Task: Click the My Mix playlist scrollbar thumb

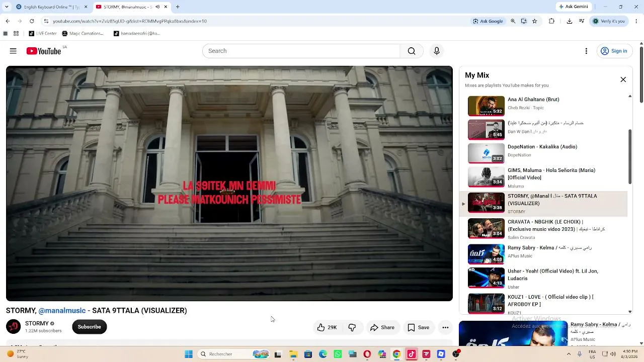Action: pyautogui.click(x=630, y=156)
